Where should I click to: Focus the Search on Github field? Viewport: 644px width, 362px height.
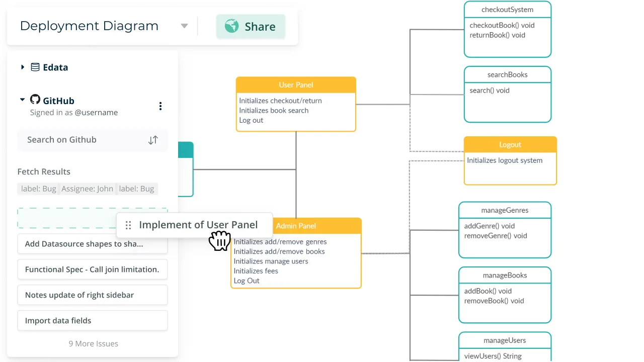tap(93, 140)
